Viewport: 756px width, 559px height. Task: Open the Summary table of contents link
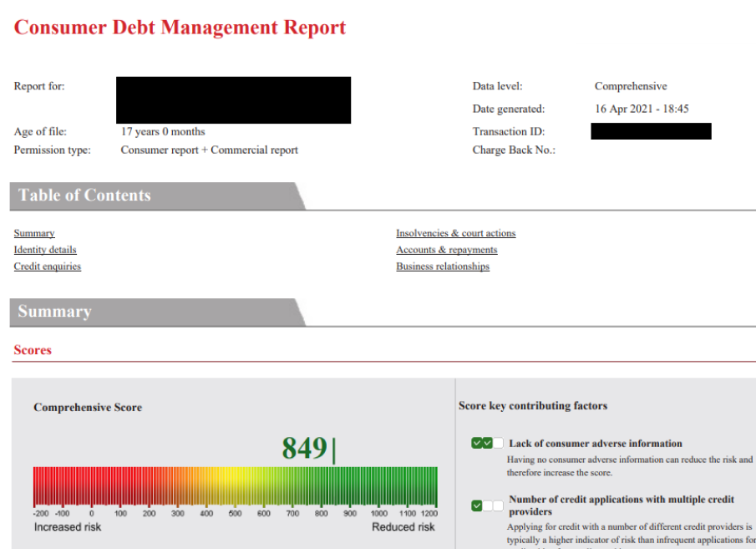pyautogui.click(x=34, y=233)
